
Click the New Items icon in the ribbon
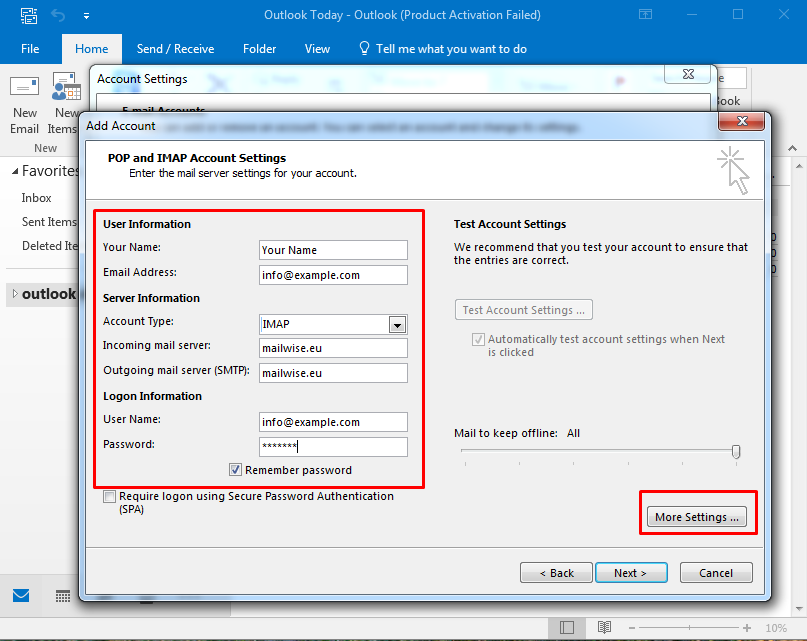tap(66, 86)
